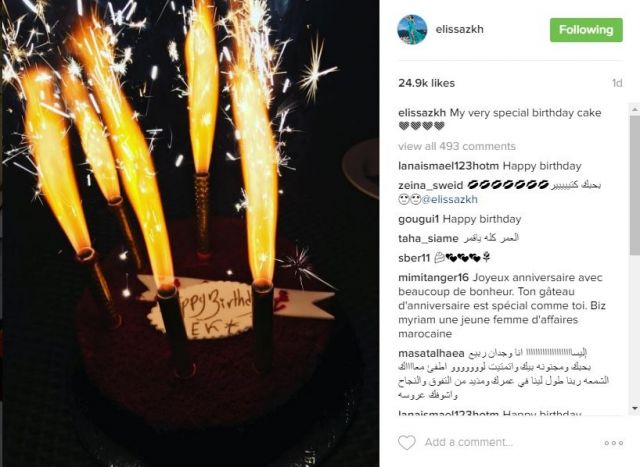Screen dimensions: 640x467
Task: Open the birthday cake sparkler photo
Action: (190, 234)
